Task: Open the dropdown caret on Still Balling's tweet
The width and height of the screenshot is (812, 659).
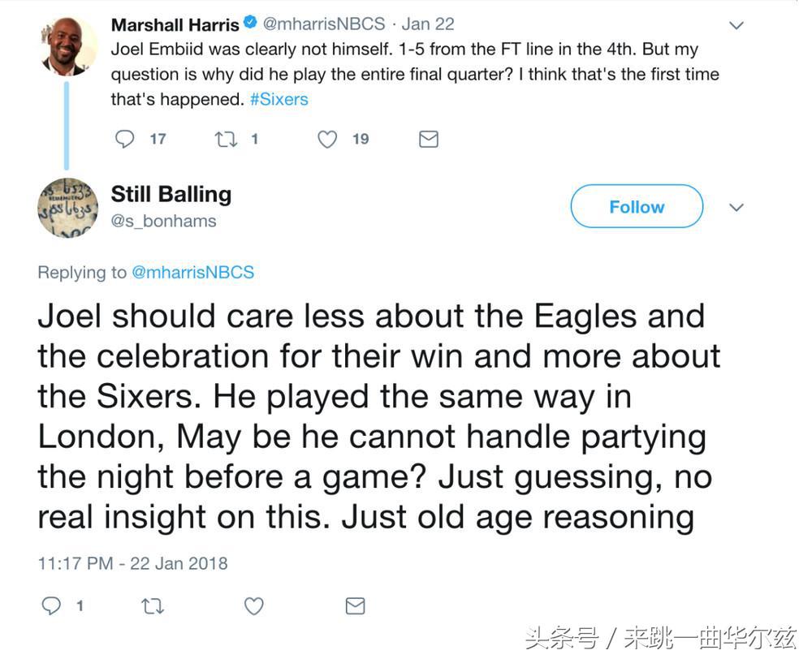Action: pyautogui.click(x=736, y=207)
